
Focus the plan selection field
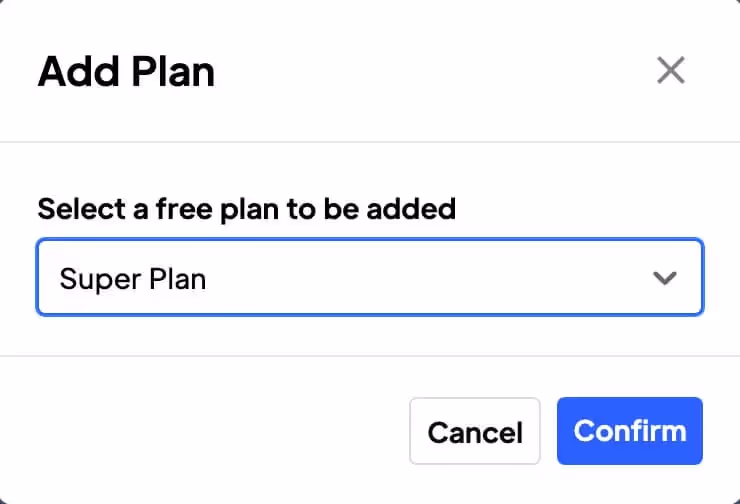click(x=370, y=278)
